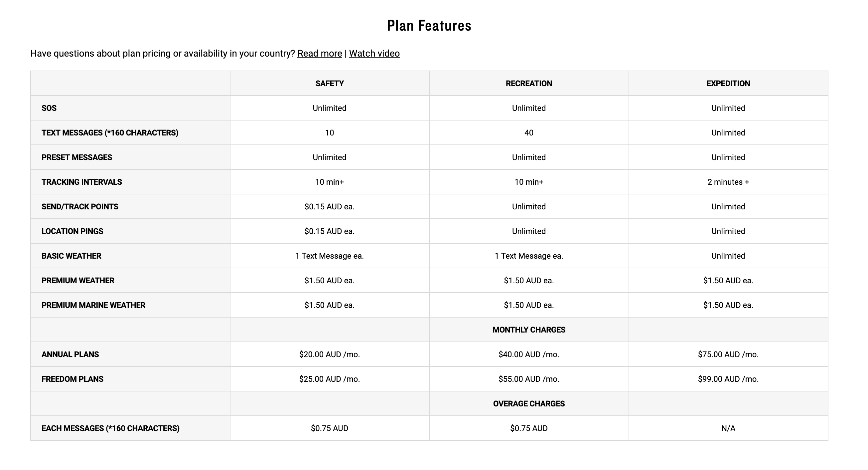Select the $99.00 AUD /mo. Expedition price

tap(728, 379)
